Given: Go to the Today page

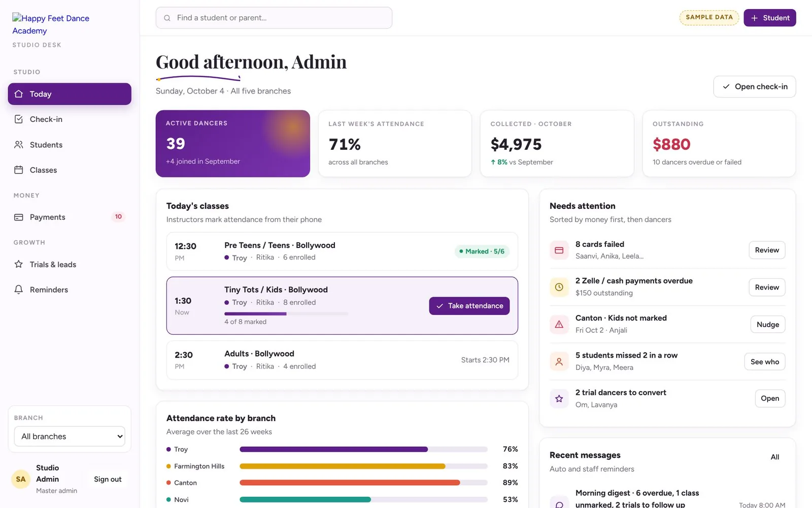Looking at the screenshot, I should pos(70,94).
